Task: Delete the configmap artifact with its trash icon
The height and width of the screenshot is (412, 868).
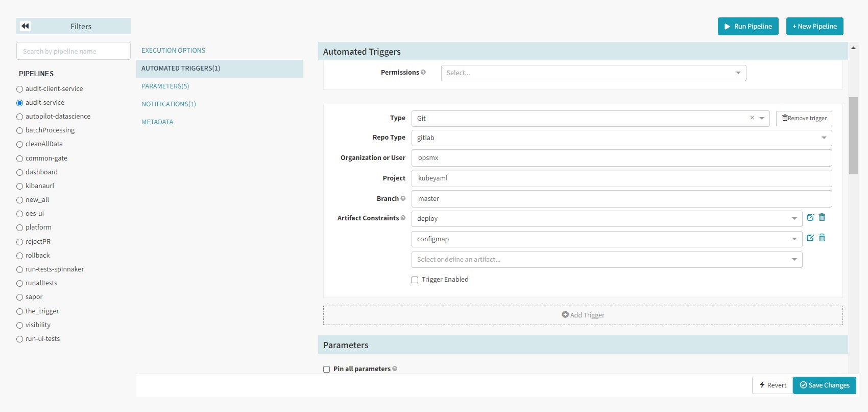Action: coord(822,238)
